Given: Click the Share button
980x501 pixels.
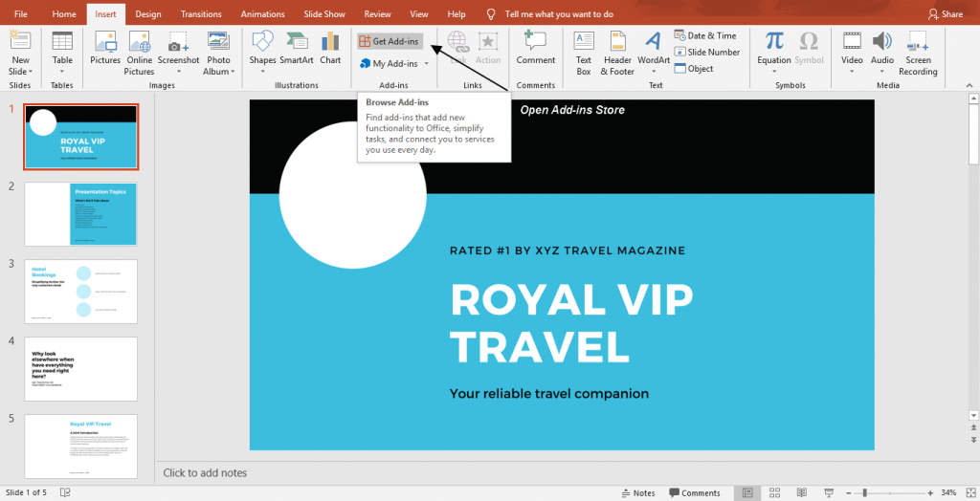Looking at the screenshot, I should 945,13.
